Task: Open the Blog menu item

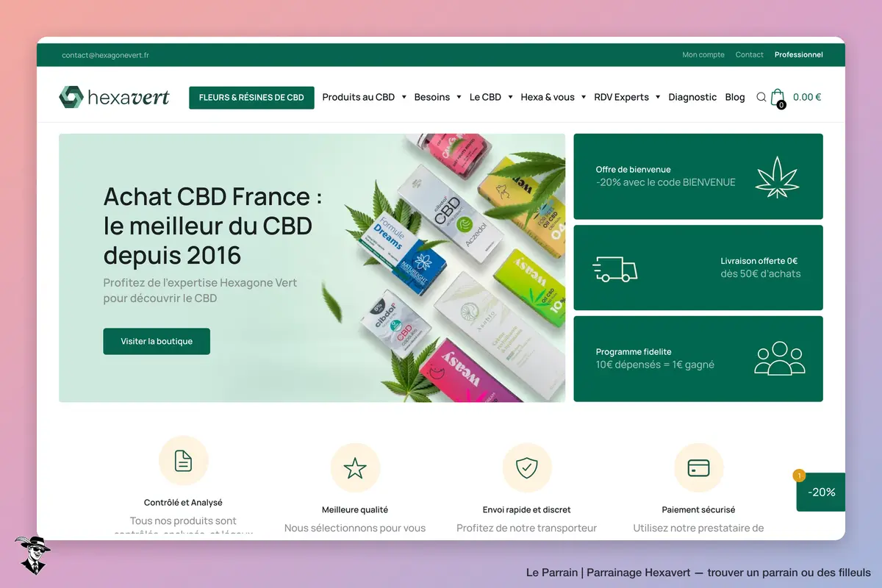Action: 735,97
